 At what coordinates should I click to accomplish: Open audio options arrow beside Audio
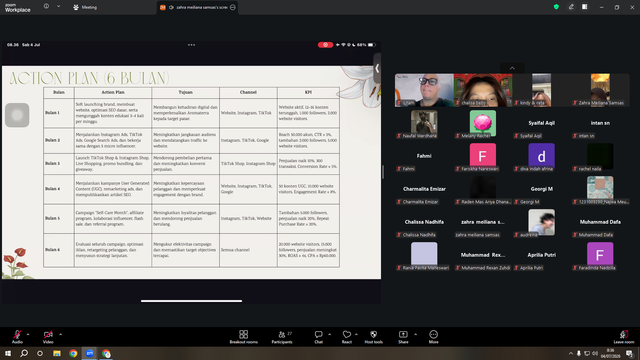click(x=28, y=334)
